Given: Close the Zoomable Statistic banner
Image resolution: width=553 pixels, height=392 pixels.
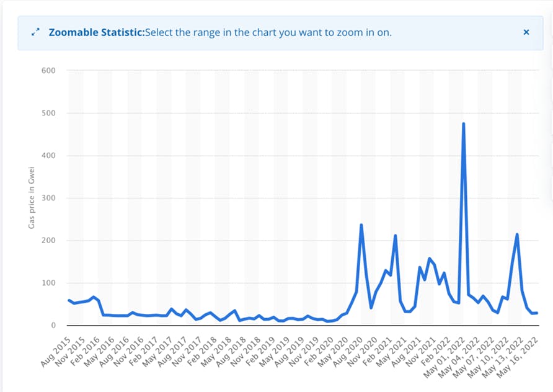Looking at the screenshot, I should 526,32.
